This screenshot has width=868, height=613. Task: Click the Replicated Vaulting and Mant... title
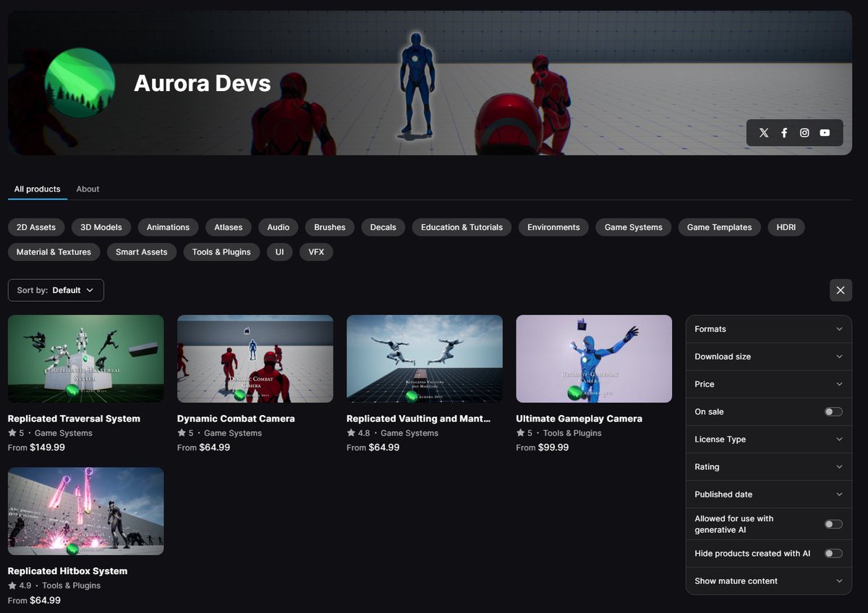coord(419,419)
